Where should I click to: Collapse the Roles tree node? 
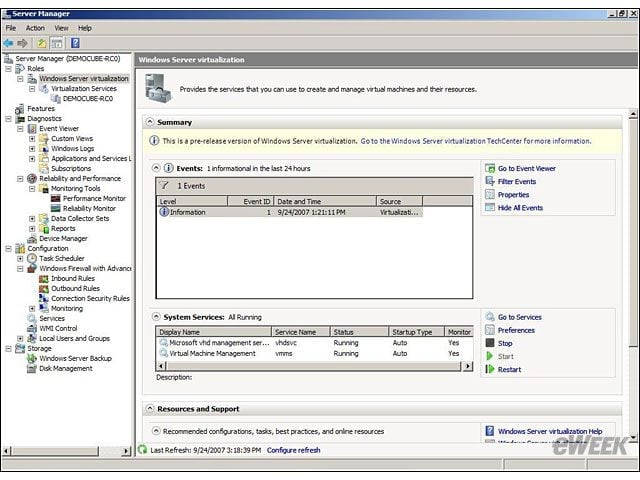click(x=8, y=69)
